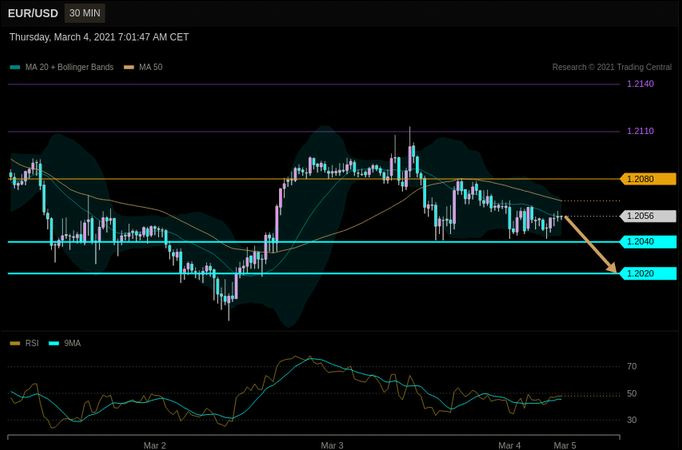Click the Mar 4 date axis label
The height and width of the screenshot is (450, 682).
coord(509,445)
